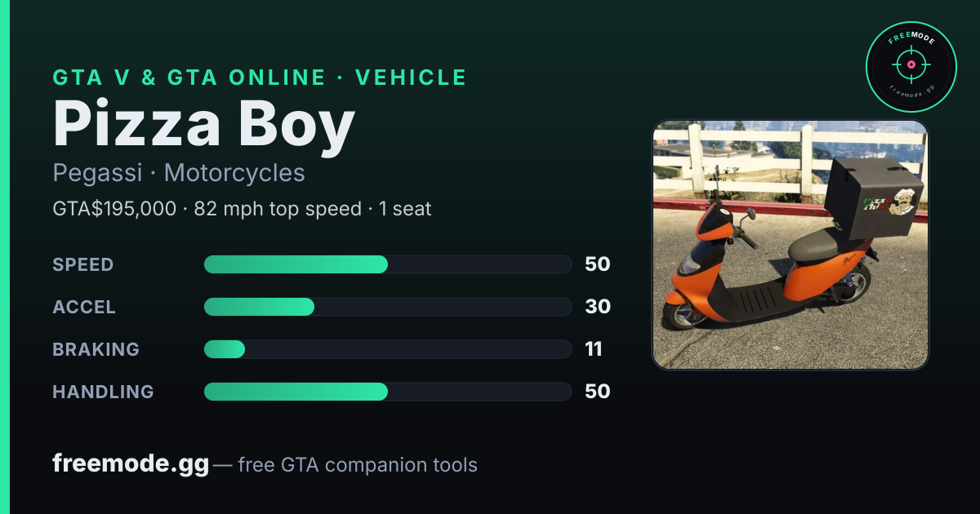Image resolution: width=980 pixels, height=514 pixels.
Task: Click the Braking stat bar
Action: click(x=387, y=349)
